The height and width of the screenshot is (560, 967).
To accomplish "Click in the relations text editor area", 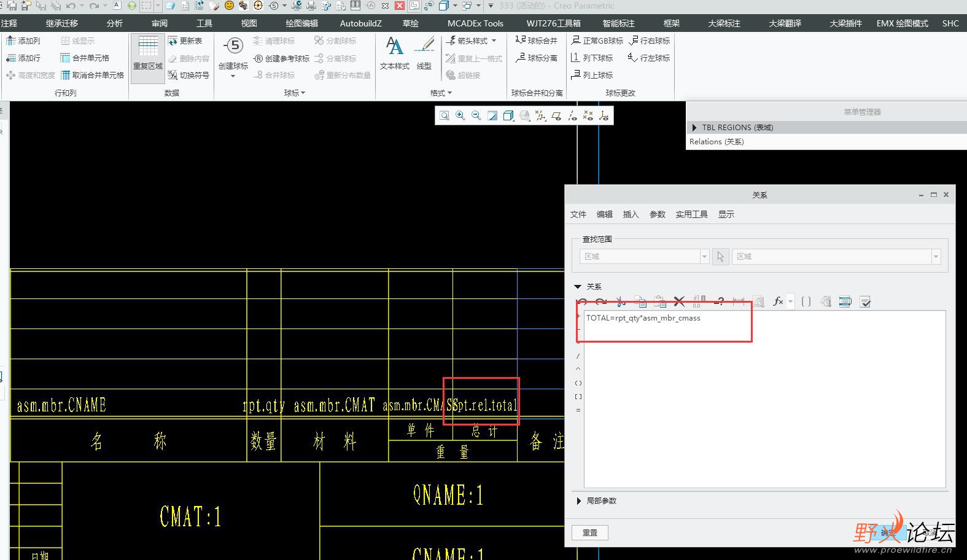I will coord(764,399).
